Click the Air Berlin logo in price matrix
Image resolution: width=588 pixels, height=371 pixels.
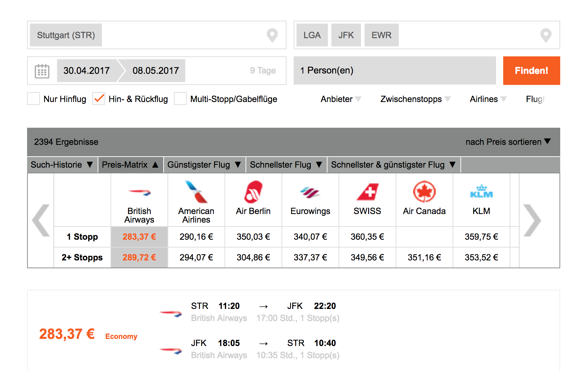click(253, 192)
